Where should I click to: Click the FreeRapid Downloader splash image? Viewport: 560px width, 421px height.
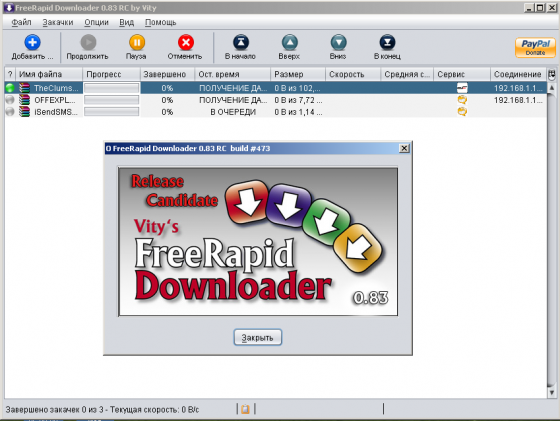[258, 241]
